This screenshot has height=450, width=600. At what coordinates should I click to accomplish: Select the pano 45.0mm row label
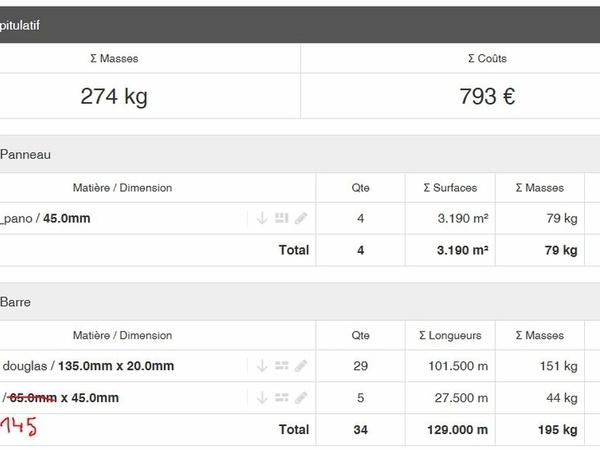point(48,218)
